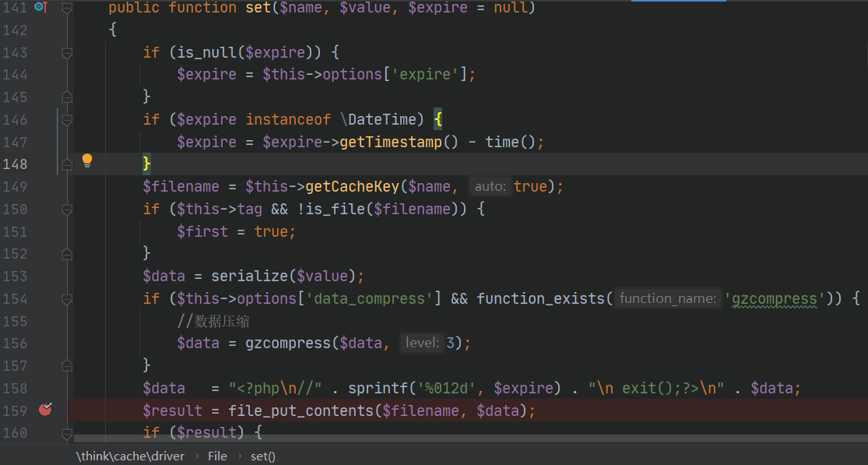
Task: Place cursor on the 'set' function name
Action: (x=258, y=8)
